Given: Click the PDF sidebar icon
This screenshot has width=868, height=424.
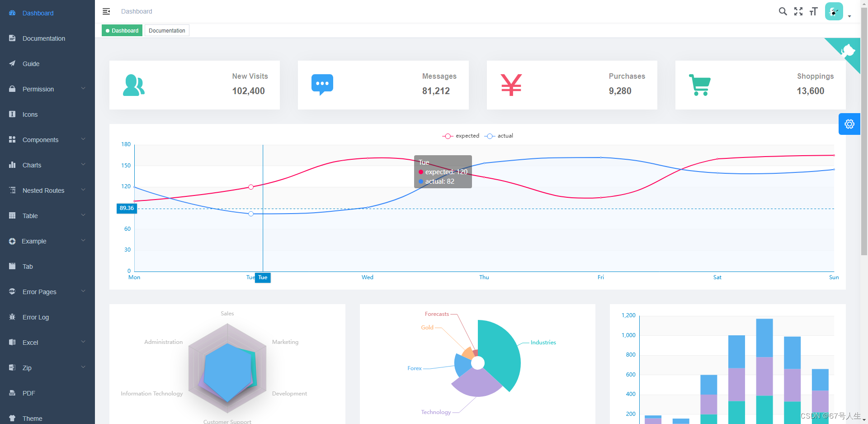Looking at the screenshot, I should [12, 393].
